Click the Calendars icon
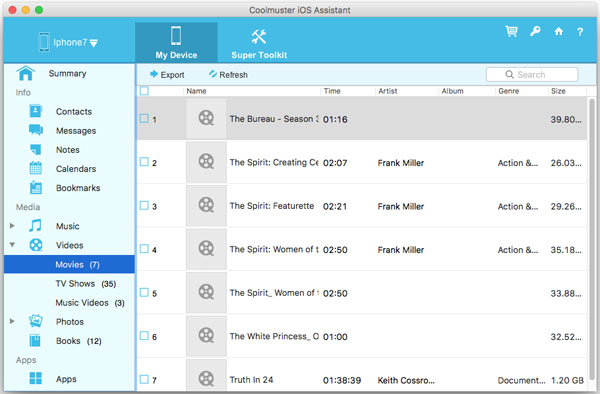600x394 pixels. click(36, 168)
